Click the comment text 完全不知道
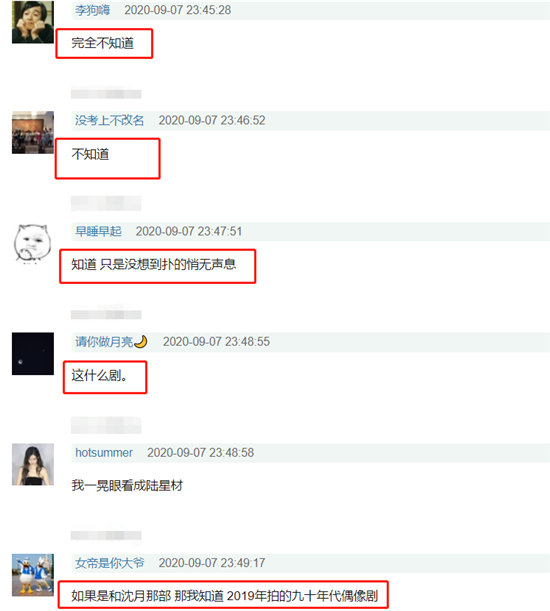Image resolution: width=550 pixels, height=611 pixels. 103,43
